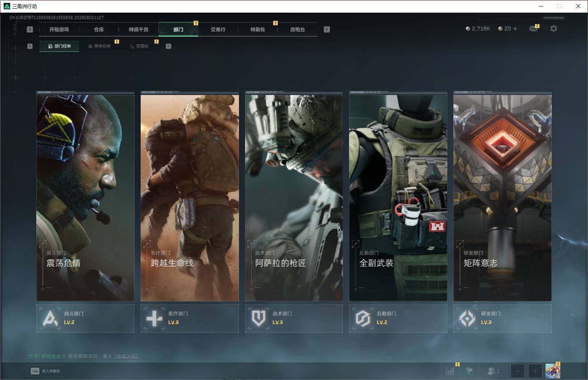The image size is (588, 380).
Task: Open the friends list icon showing 2
Action: (493, 371)
